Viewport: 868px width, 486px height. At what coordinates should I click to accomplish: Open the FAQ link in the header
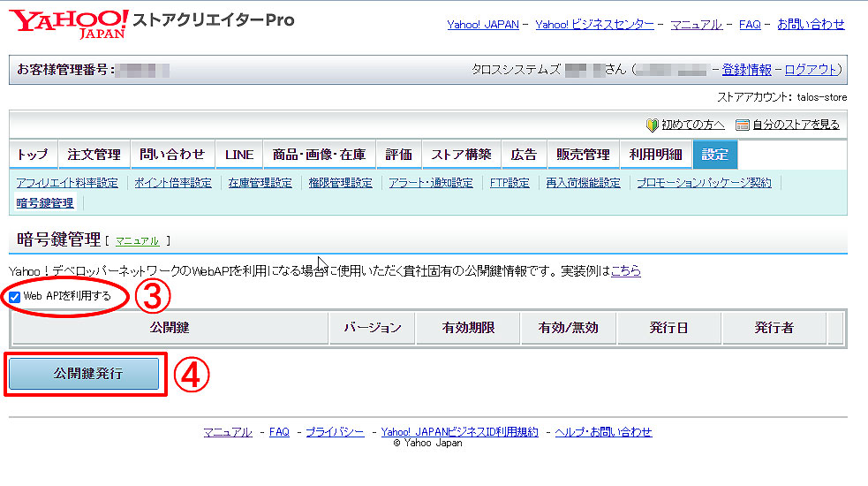(x=750, y=25)
